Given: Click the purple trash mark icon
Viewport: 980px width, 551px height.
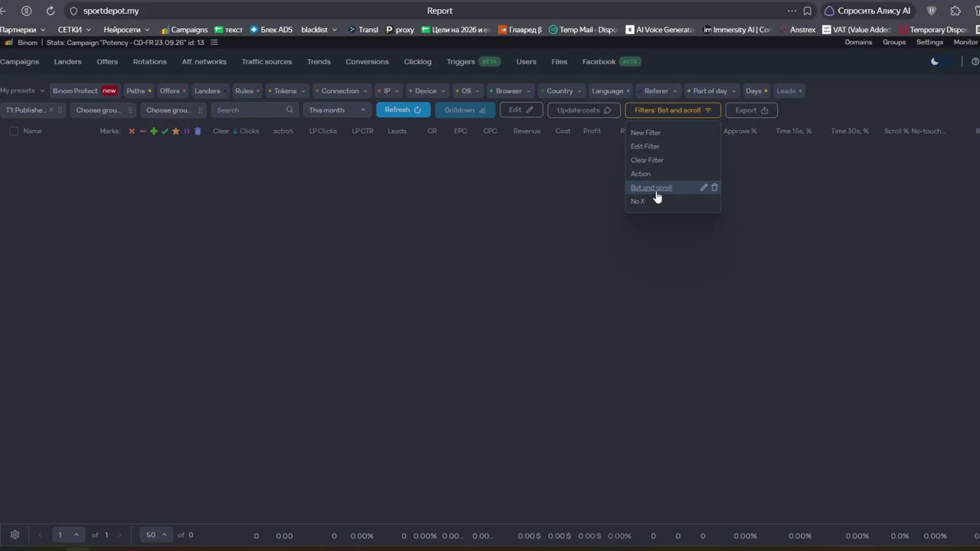Looking at the screenshot, I should point(198,132).
